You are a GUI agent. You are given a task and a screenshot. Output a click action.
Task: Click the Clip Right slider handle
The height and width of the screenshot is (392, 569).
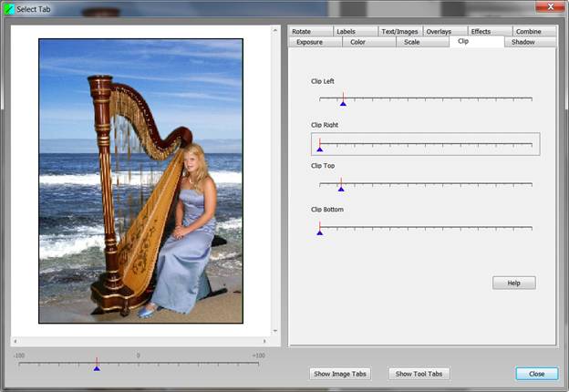(319, 148)
